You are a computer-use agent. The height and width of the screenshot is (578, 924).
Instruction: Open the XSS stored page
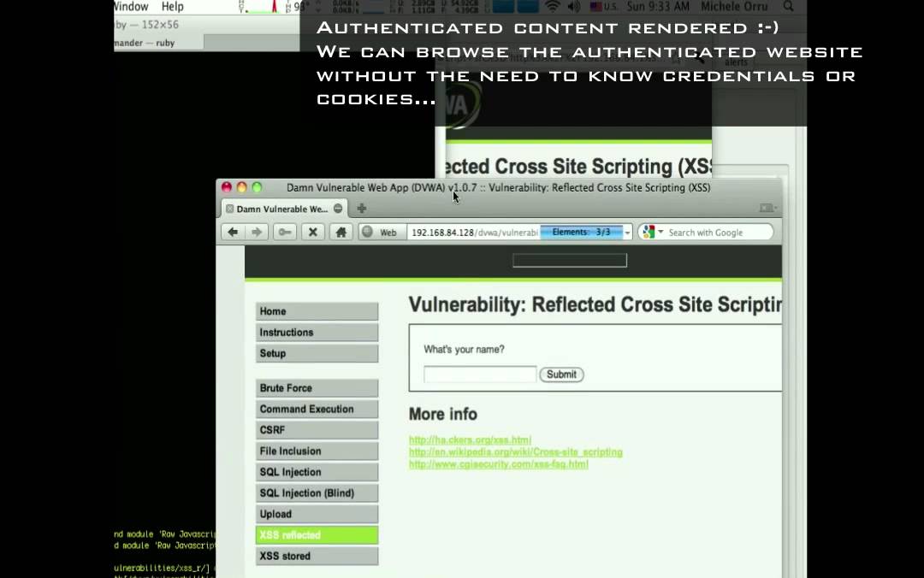click(x=317, y=557)
